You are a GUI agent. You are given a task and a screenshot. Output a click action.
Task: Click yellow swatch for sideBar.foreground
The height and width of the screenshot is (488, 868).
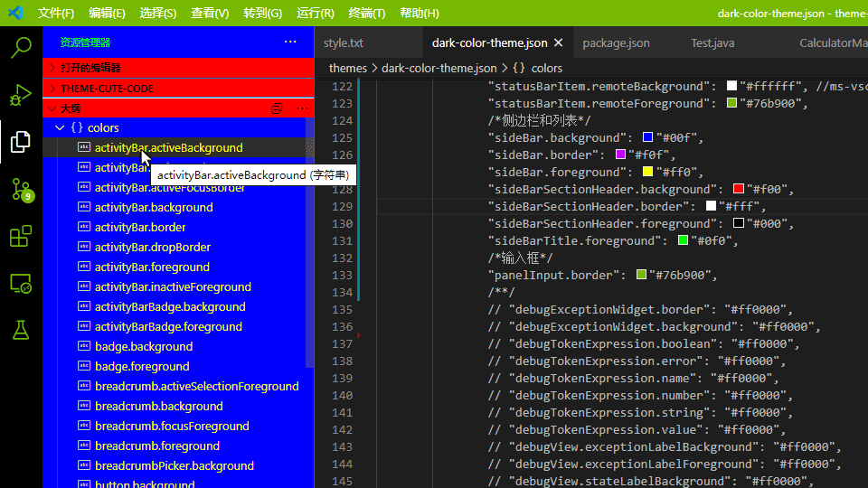click(x=647, y=172)
